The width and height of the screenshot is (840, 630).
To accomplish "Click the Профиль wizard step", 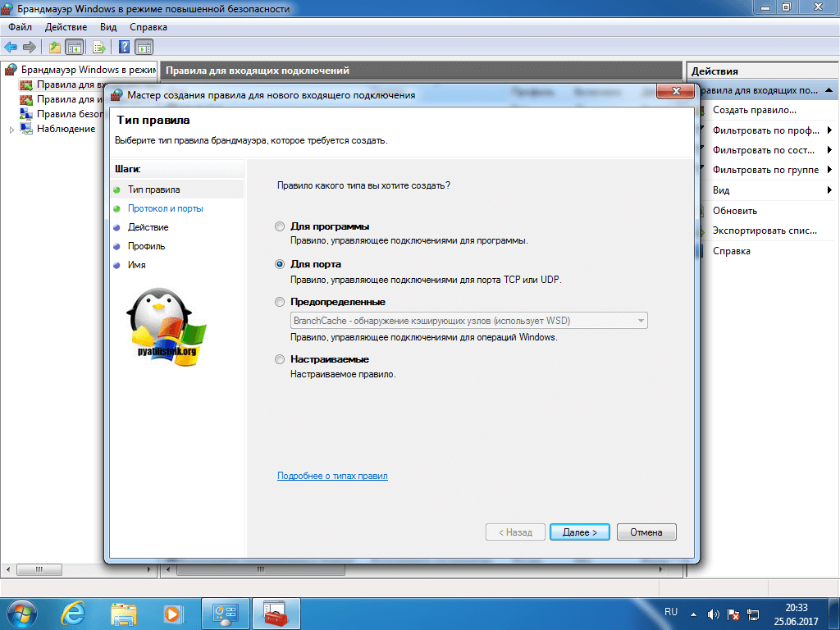I will [146, 246].
